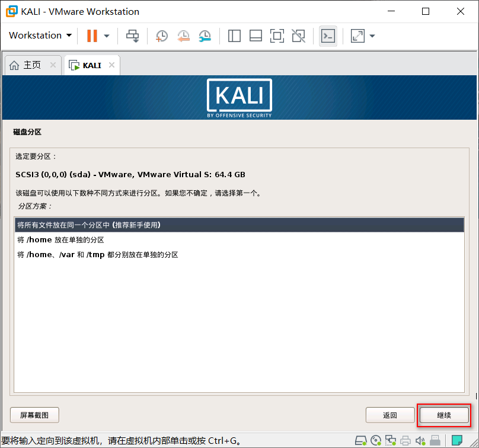Enter full screen mode
The image size is (479, 448).
pyautogui.click(x=277, y=36)
